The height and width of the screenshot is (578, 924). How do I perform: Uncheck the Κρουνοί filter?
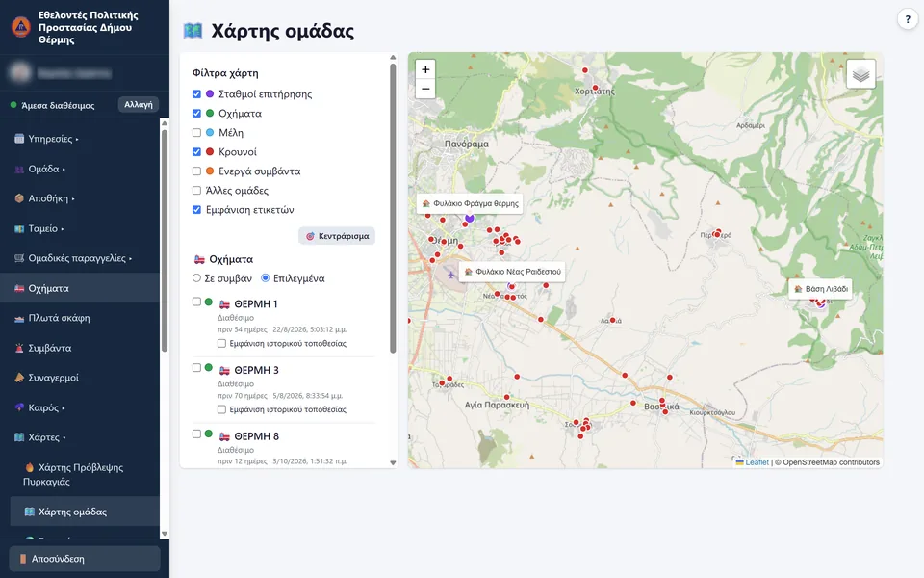coord(196,151)
